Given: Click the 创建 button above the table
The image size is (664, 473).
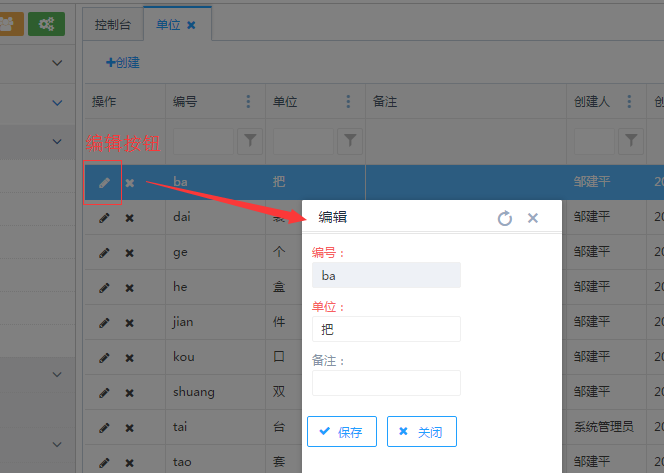Looking at the screenshot, I should click(x=123, y=62).
